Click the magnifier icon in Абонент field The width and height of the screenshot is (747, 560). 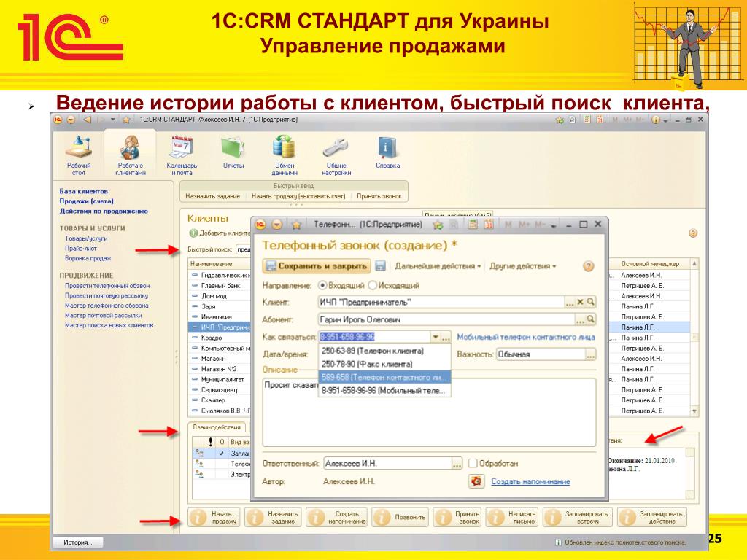(x=590, y=319)
